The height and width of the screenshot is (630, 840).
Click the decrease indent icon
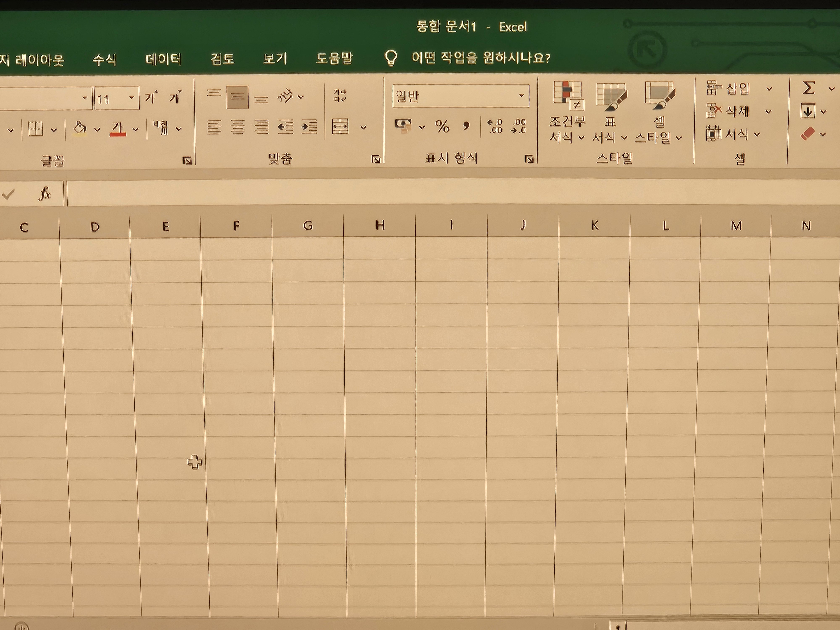tap(285, 127)
